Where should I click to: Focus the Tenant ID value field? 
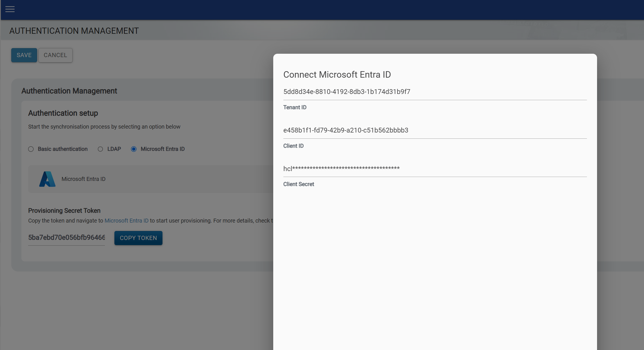[x=435, y=92]
